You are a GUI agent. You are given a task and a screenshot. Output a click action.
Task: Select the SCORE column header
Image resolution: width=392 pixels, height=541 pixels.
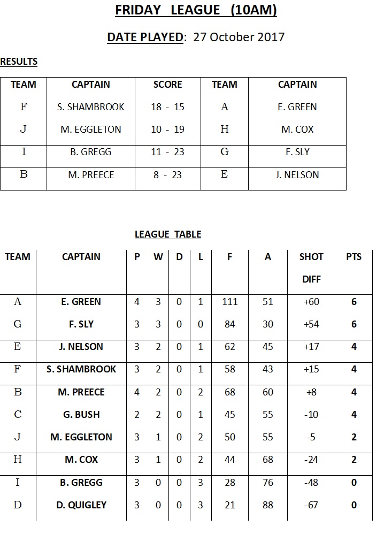[x=167, y=85]
